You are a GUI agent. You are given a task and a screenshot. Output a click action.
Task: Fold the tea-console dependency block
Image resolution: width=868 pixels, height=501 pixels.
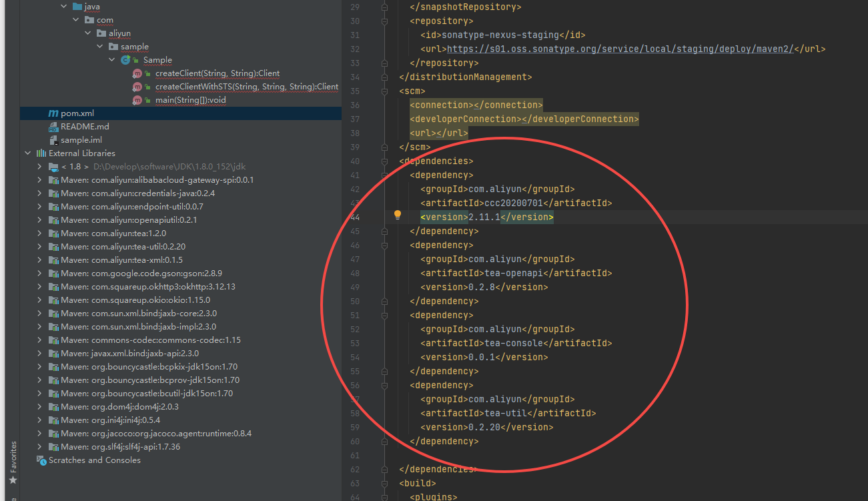(384, 315)
